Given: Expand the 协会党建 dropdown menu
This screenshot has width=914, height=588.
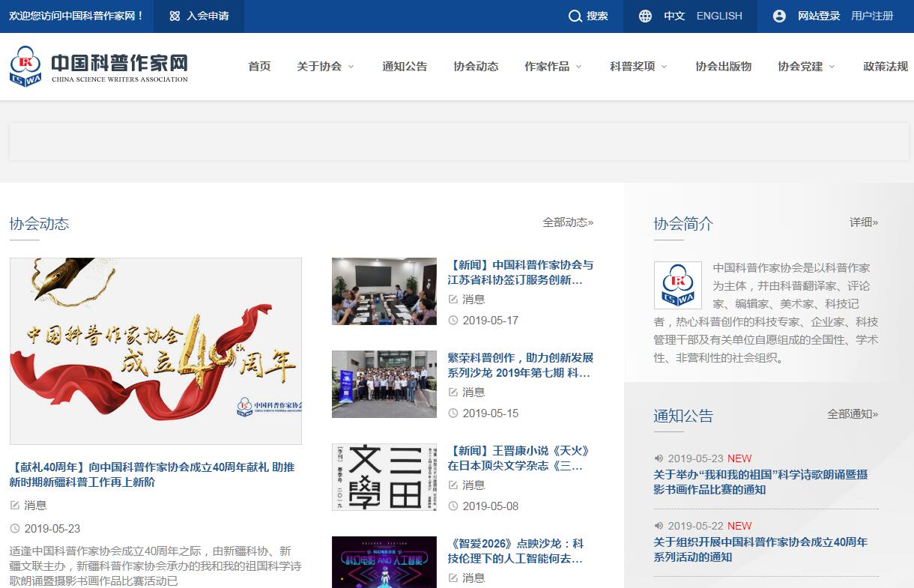Looking at the screenshot, I should pos(806,67).
